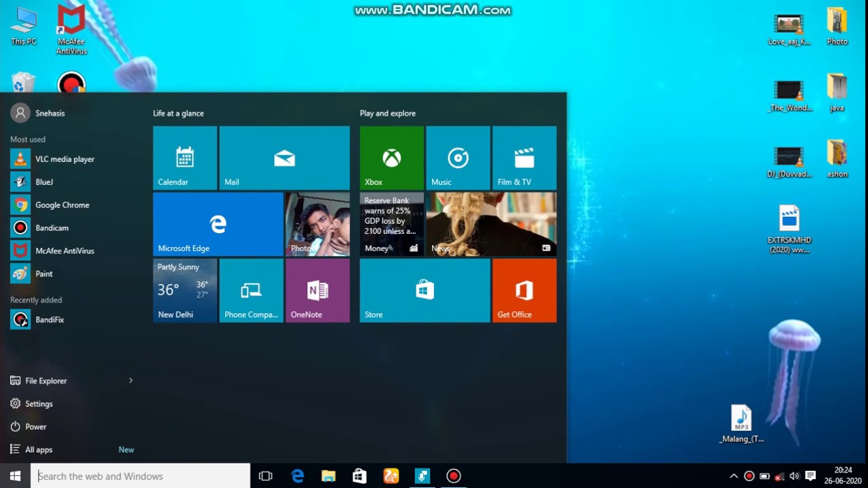Viewport: 868px width, 488px height.
Task: Show hidden system tray icons
Action: coord(734,476)
